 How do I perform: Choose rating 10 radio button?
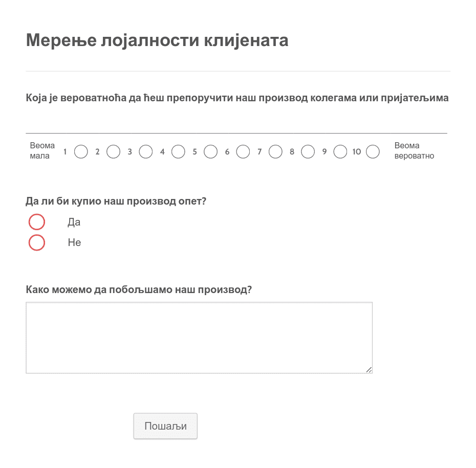coord(373,152)
